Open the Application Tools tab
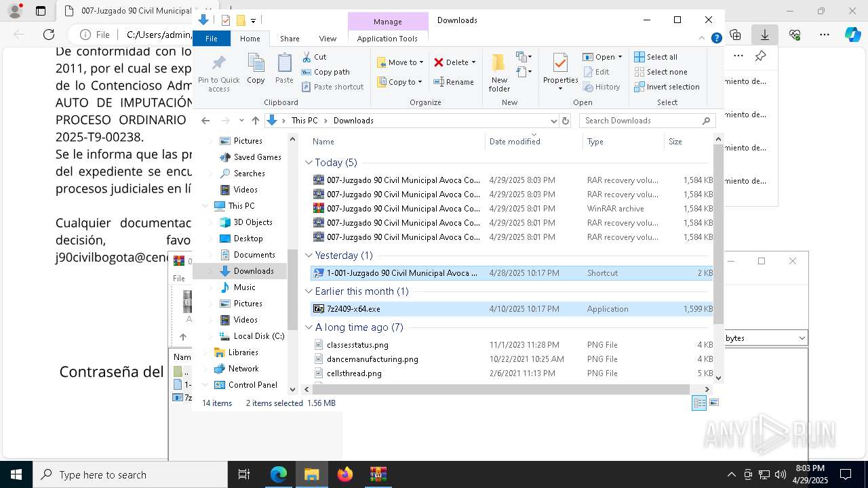 click(387, 39)
